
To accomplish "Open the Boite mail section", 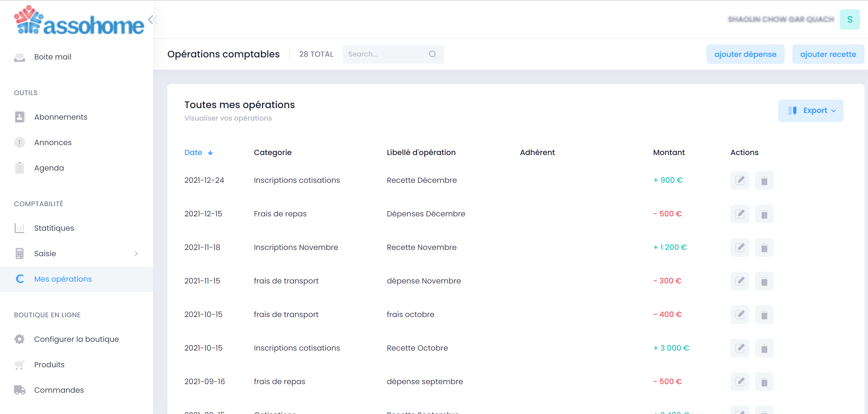I will pos(53,57).
